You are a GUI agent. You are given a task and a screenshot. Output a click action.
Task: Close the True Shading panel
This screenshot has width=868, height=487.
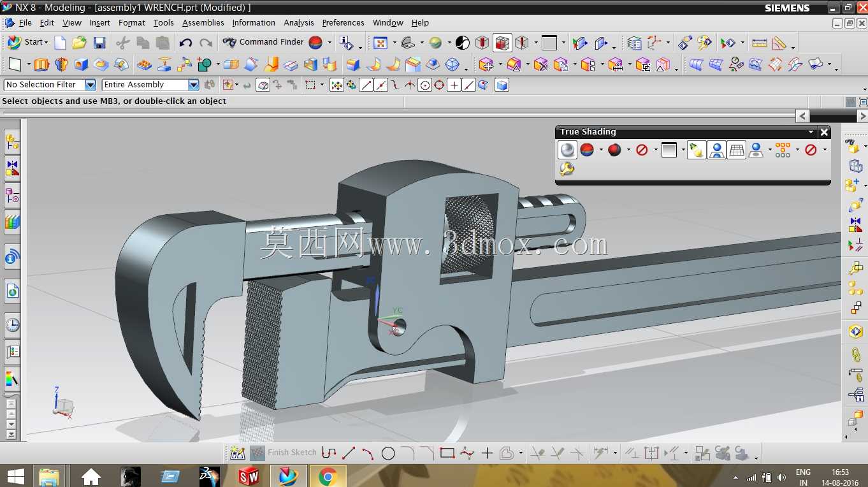[x=824, y=132]
